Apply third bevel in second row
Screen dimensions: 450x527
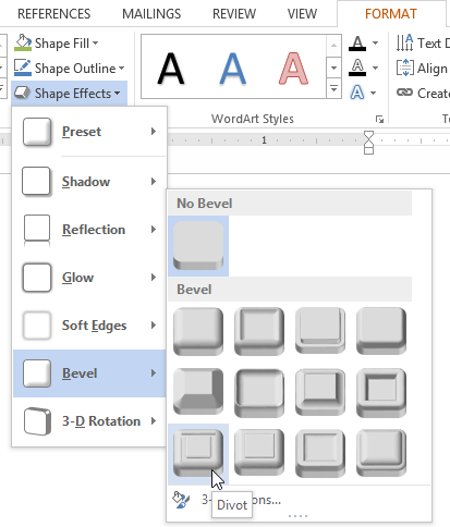320,392
